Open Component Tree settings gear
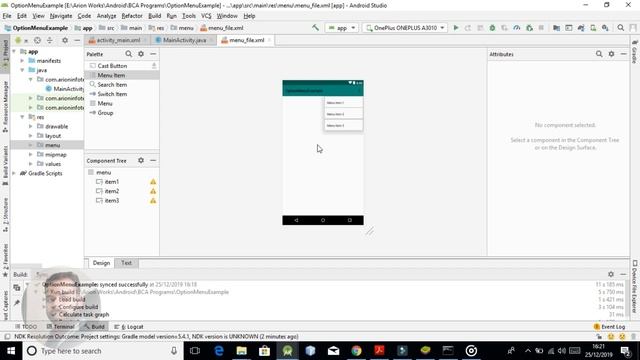The image size is (640, 360). [x=141, y=160]
